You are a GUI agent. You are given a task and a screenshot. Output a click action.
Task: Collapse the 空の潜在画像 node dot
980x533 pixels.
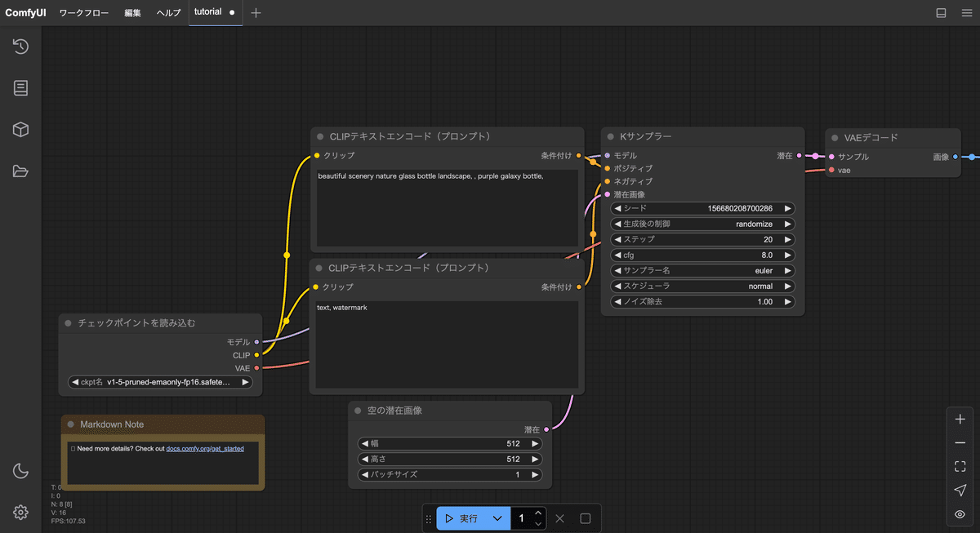point(358,411)
